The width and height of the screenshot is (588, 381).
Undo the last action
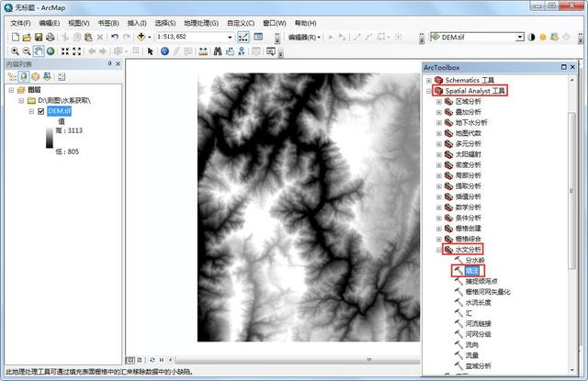[x=115, y=37]
